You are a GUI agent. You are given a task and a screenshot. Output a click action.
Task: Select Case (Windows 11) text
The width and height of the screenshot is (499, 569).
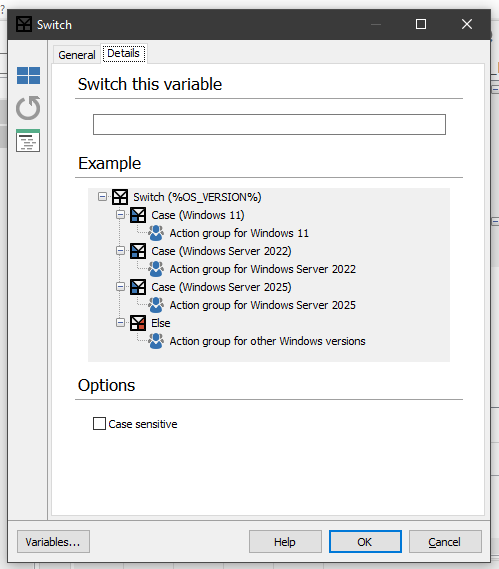tap(198, 215)
